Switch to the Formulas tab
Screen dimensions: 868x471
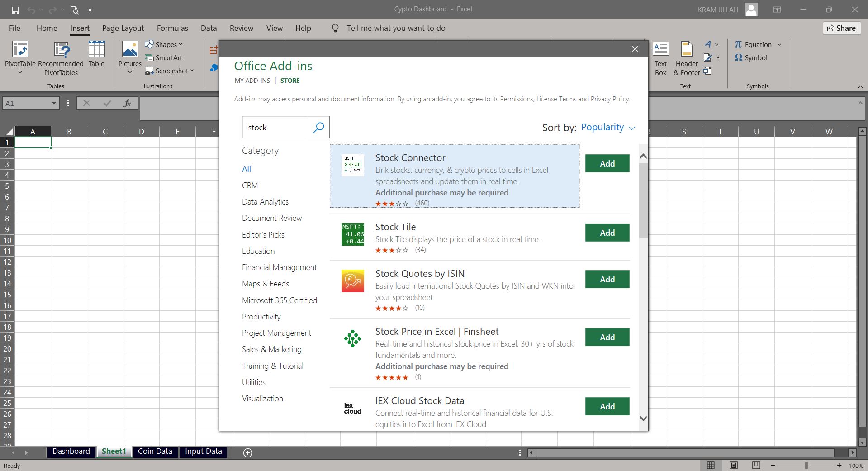(172, 28)
